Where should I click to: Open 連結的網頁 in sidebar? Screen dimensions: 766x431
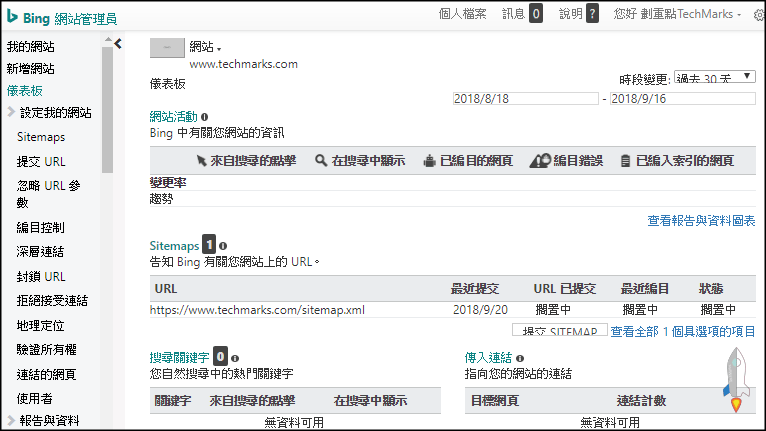click(46, 375)
